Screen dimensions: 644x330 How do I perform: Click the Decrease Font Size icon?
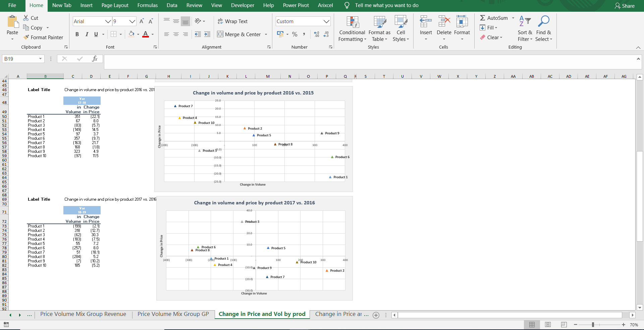pos(151,21)
